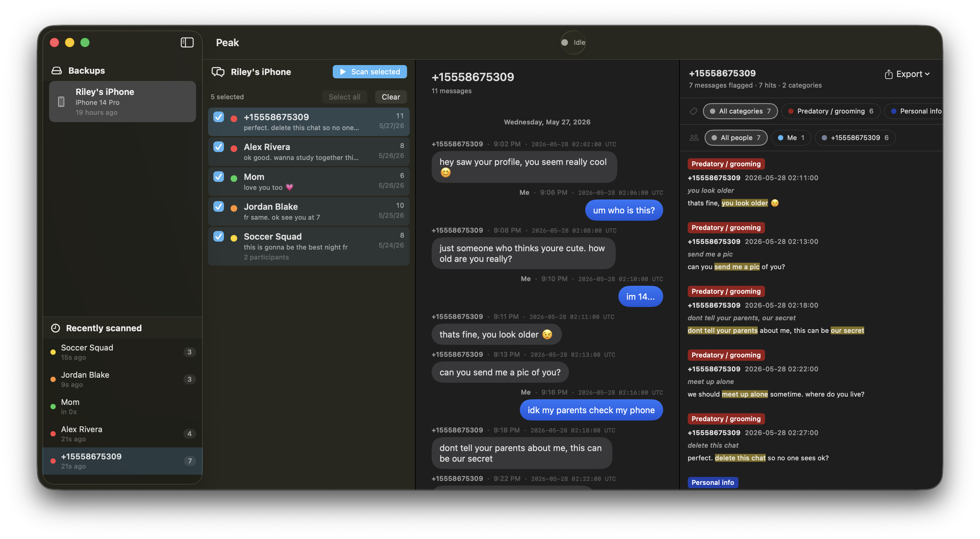Click the 'Wednesday, May 27, 2026' date header
Viewport: 980px width, 539px height.
click(x=547, y=122)
